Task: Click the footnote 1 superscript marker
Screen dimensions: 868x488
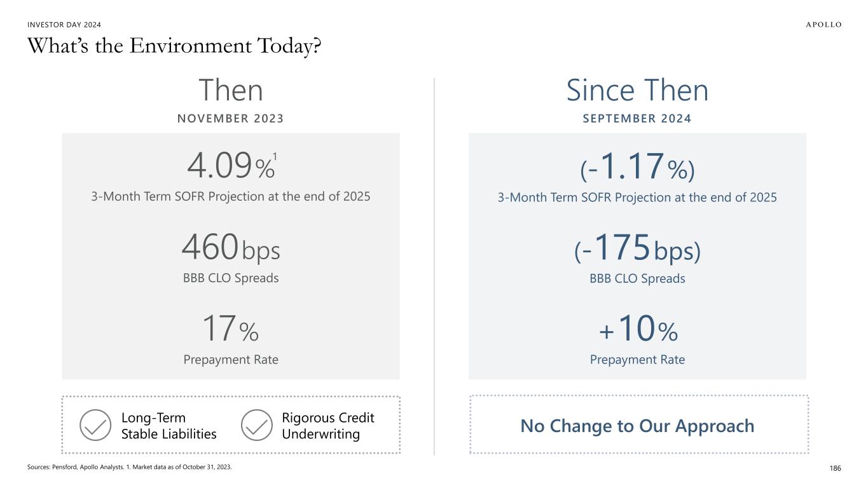Action: coord(275,156)
